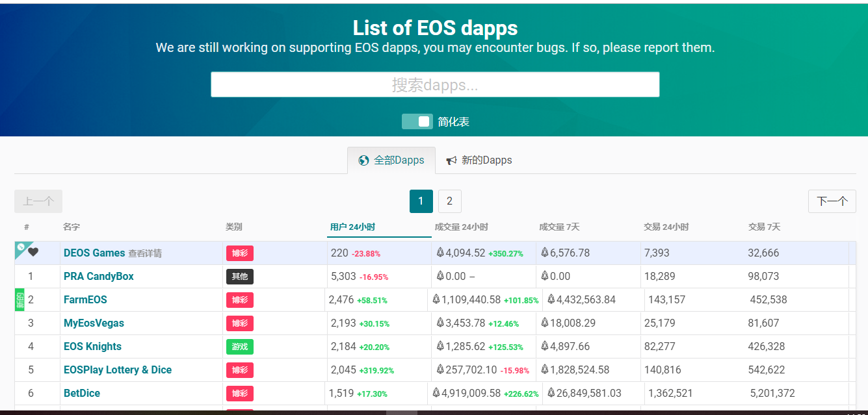
Task: Click the EOS symbol before 1,109,440.58
Action: [x=436, y=299]
